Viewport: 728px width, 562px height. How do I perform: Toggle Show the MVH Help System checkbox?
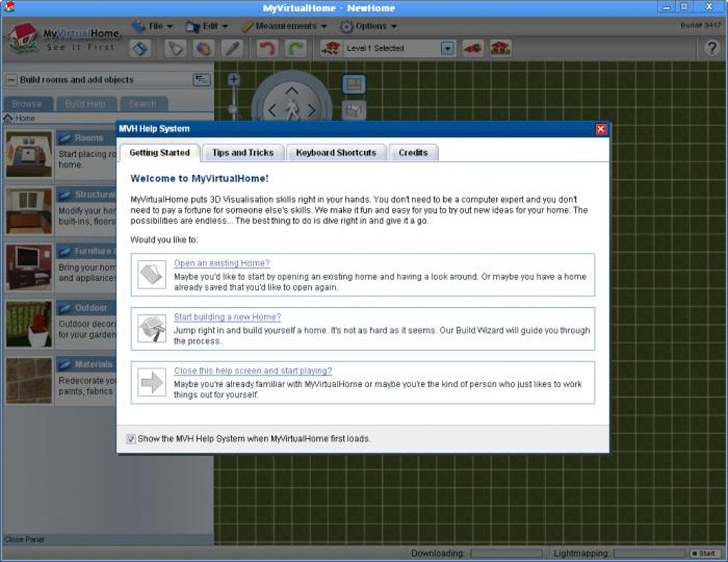coord(131,439)
